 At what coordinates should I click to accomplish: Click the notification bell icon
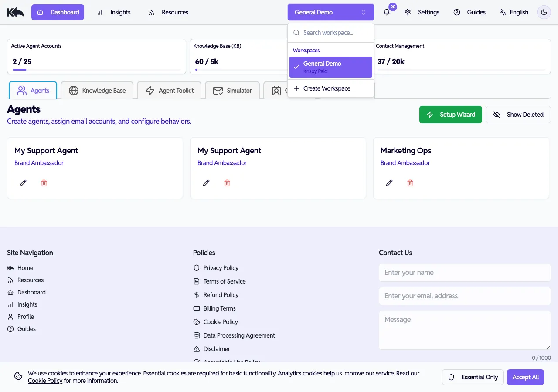coord(387,12)
